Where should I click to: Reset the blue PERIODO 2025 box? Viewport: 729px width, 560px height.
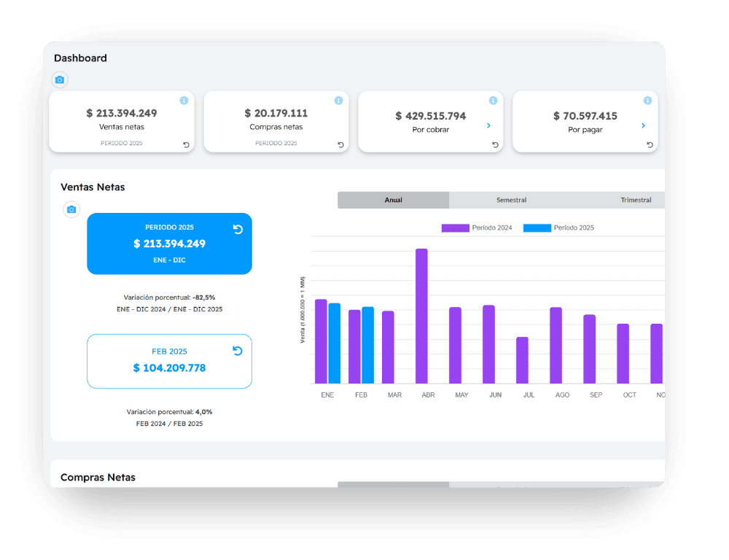pyautogui.click(x=238, y=229)
